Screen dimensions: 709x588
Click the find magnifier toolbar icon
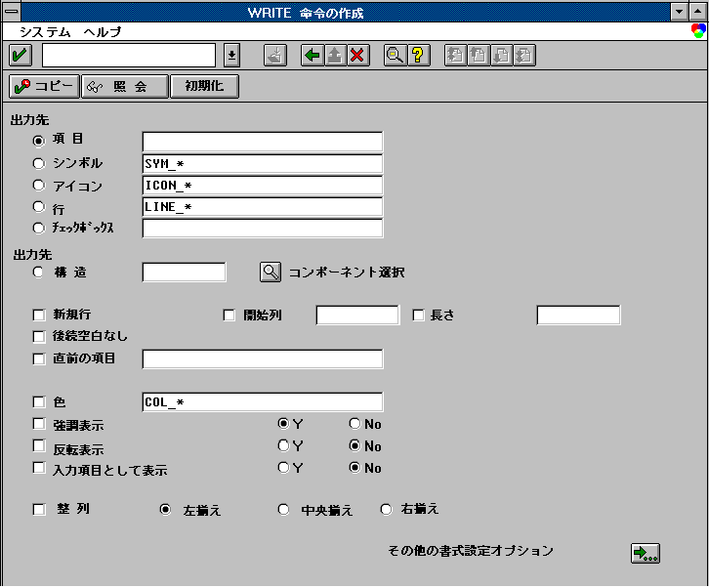[396, 56]
